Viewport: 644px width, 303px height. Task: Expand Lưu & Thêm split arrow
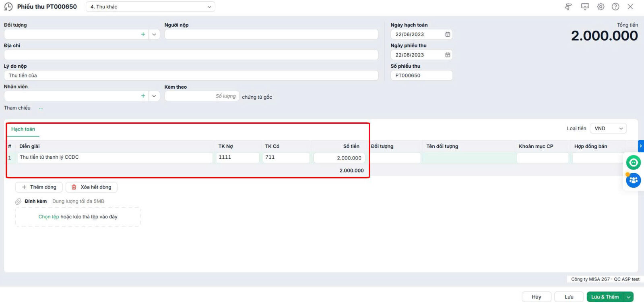pyautogui.click(x=628, y=297)
